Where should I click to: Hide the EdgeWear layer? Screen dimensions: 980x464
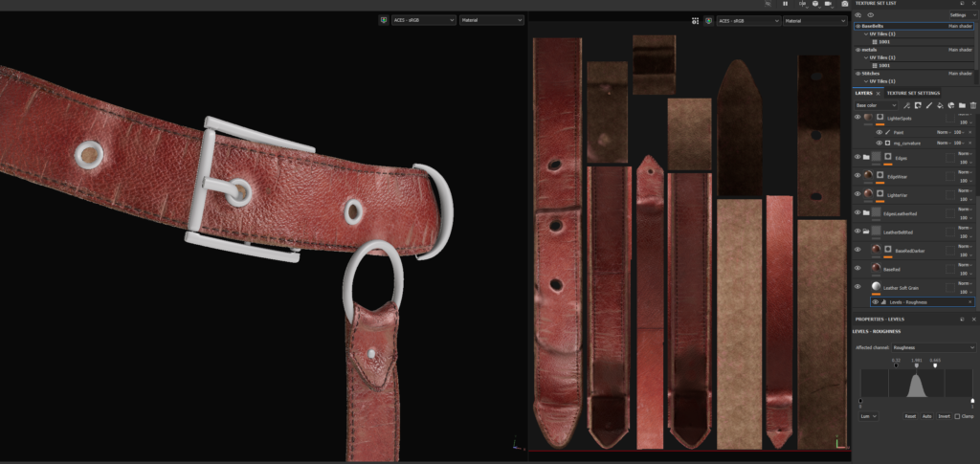[857, 175]
